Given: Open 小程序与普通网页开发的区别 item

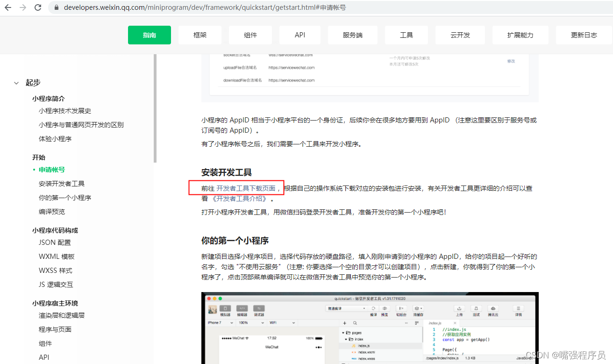Looking at the screenshot, I should pyautogui.click(x=81, y=125).
